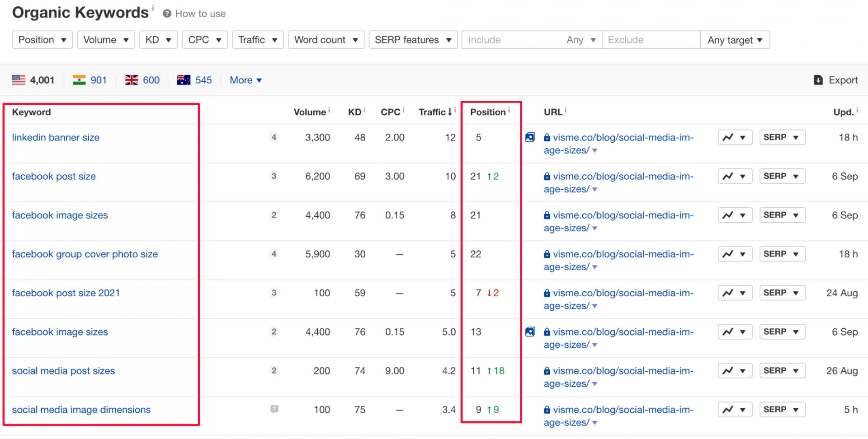
Task: Click info icon beside Volume header
Action: (329, 110)
